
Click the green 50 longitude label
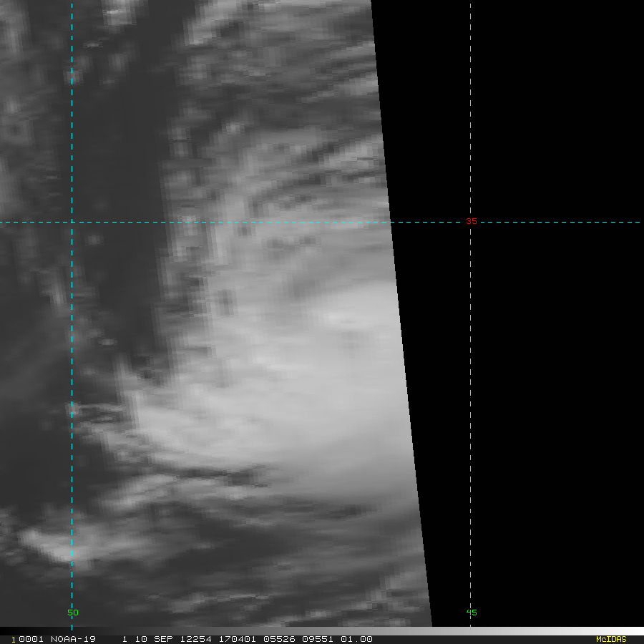(x=73, y=613)
